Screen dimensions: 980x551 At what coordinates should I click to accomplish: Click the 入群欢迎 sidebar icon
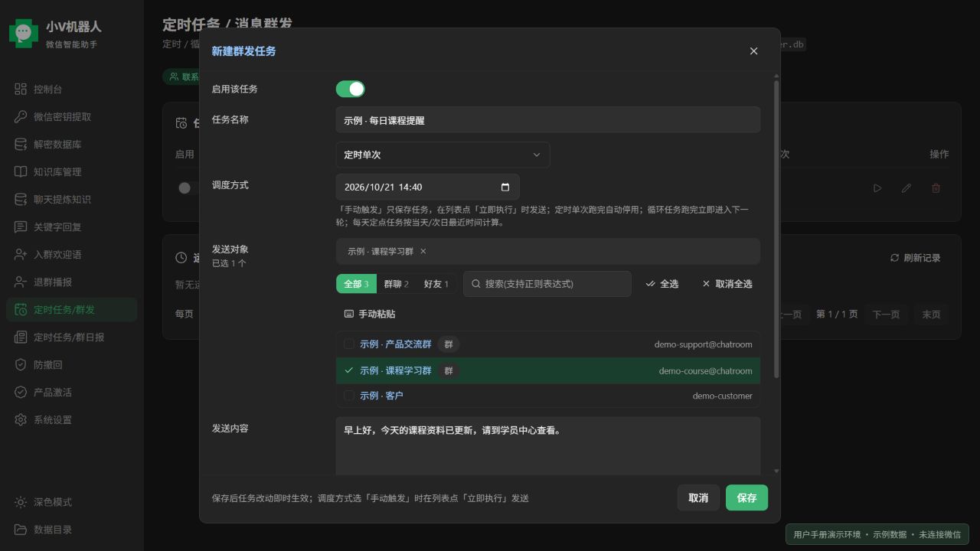[21, 255]
